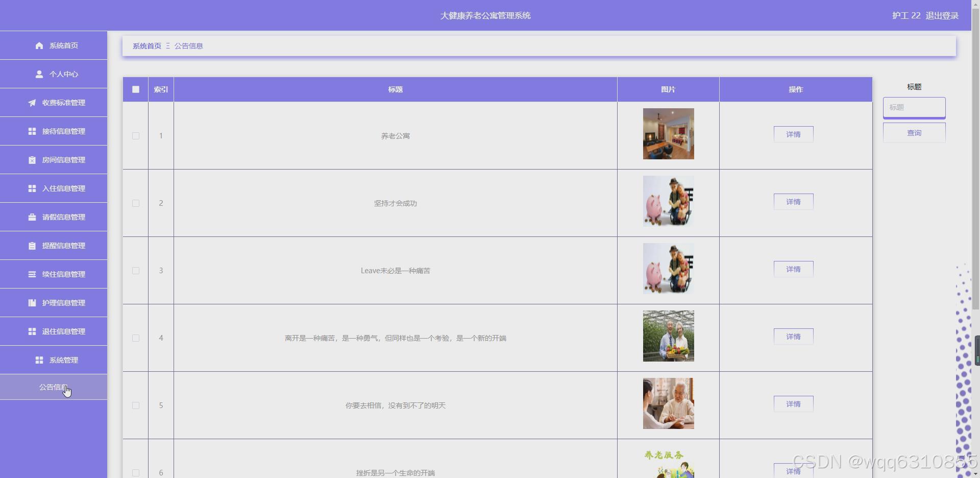Check the checkbox for row 坚持才会成功

tap(136, 203)
